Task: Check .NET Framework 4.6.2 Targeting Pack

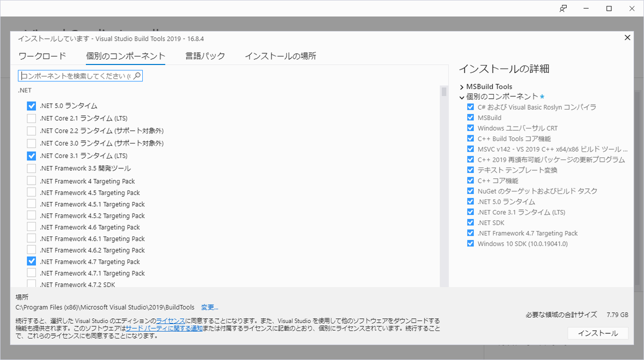Action: [x=31, y=250]
